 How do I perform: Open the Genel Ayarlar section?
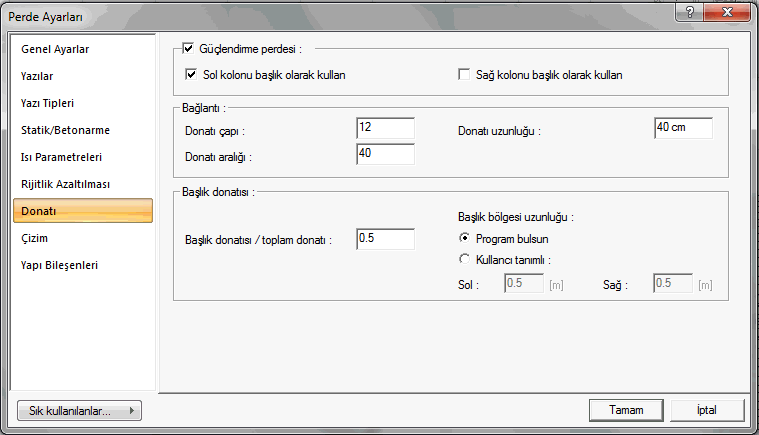coord(83,49)
